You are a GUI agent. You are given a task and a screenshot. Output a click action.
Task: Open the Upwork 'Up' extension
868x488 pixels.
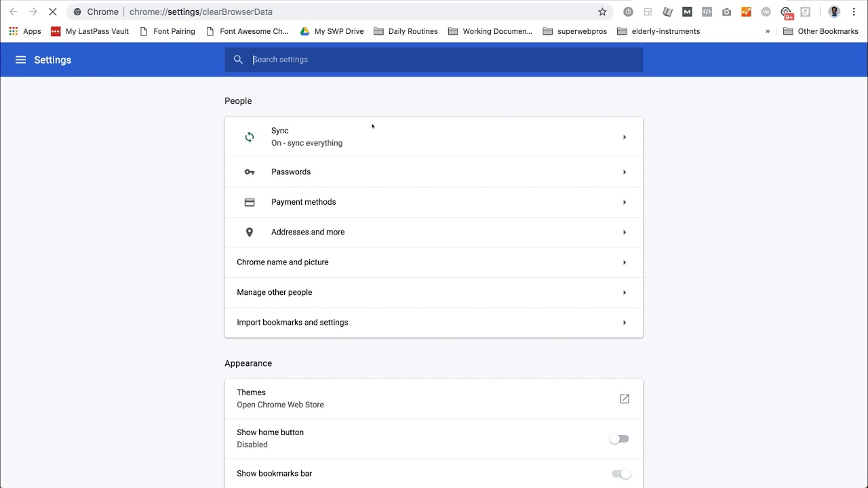tap(766, 12)
